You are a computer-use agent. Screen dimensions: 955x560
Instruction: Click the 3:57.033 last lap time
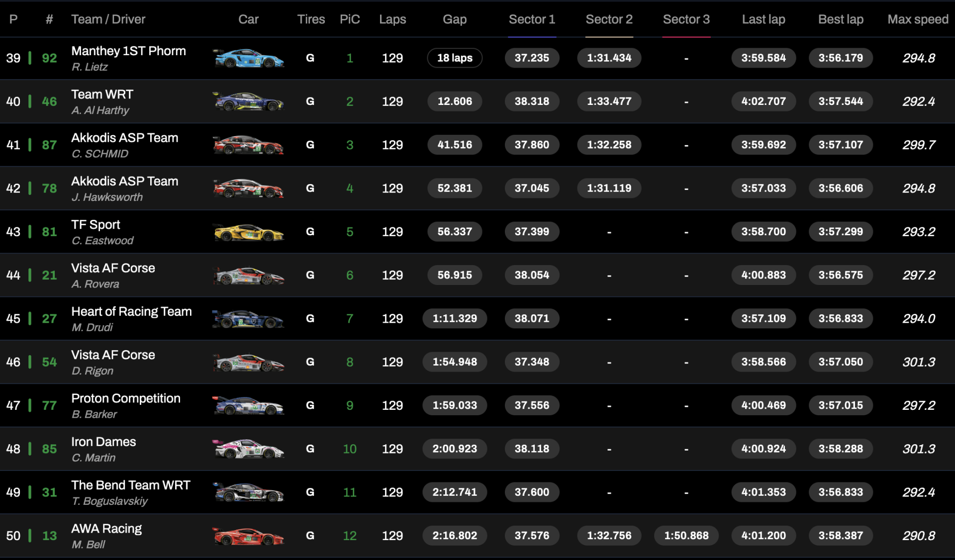764,188
